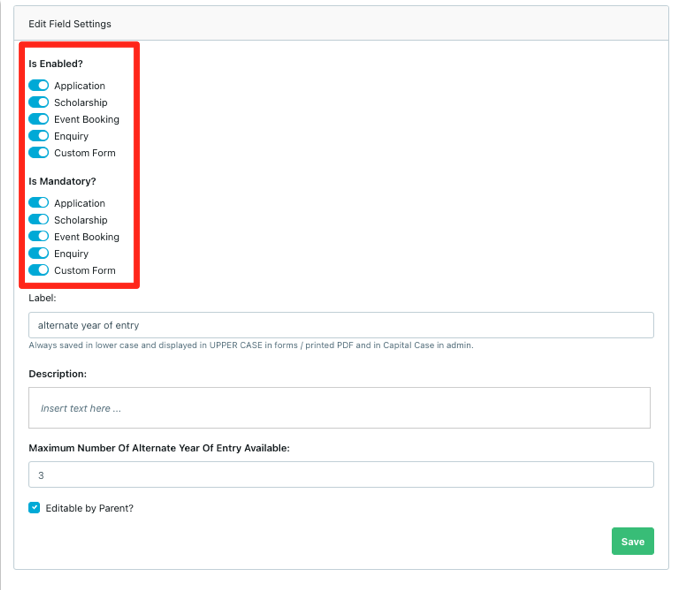Turn off Enquiry under Is Mandatory
Image resolution: width=676 pixels, height=590 pixels.
[x=38, y=254]
